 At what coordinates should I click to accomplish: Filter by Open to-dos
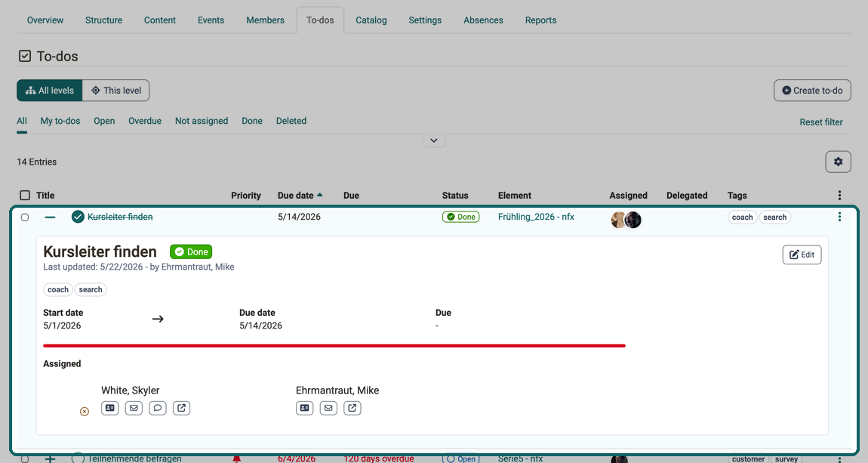click(104, 121)
